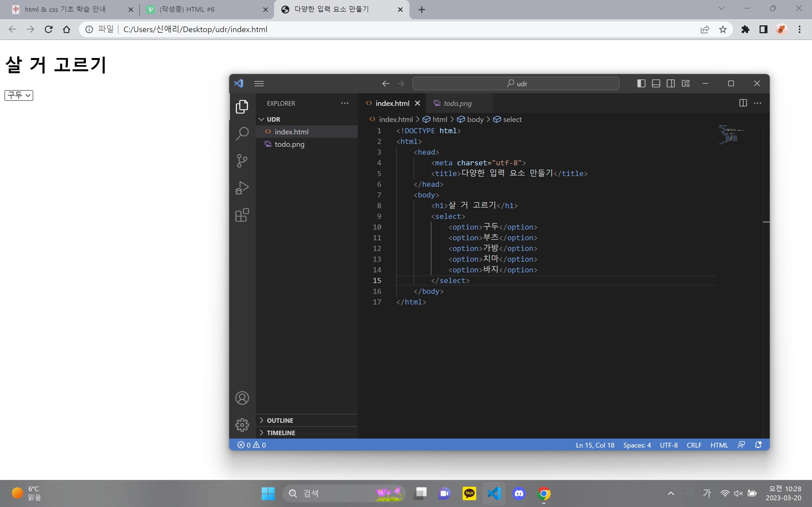Open the Discord icon in the taskbar
Screen dimensions: 812x507
tap(519, 493)
